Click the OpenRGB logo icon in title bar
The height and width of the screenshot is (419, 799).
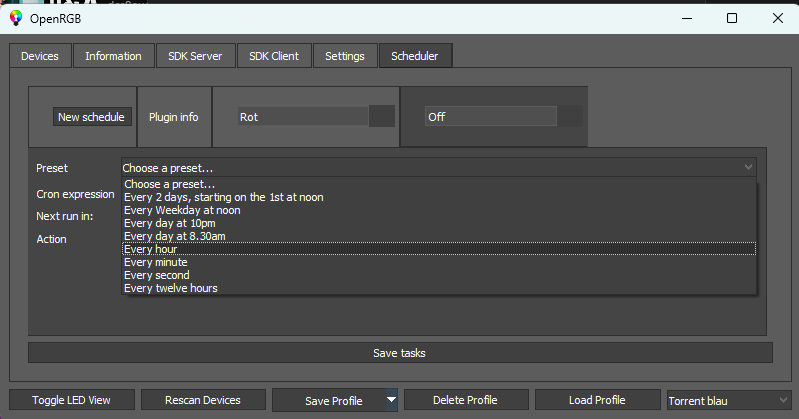(x=16, y=18)
